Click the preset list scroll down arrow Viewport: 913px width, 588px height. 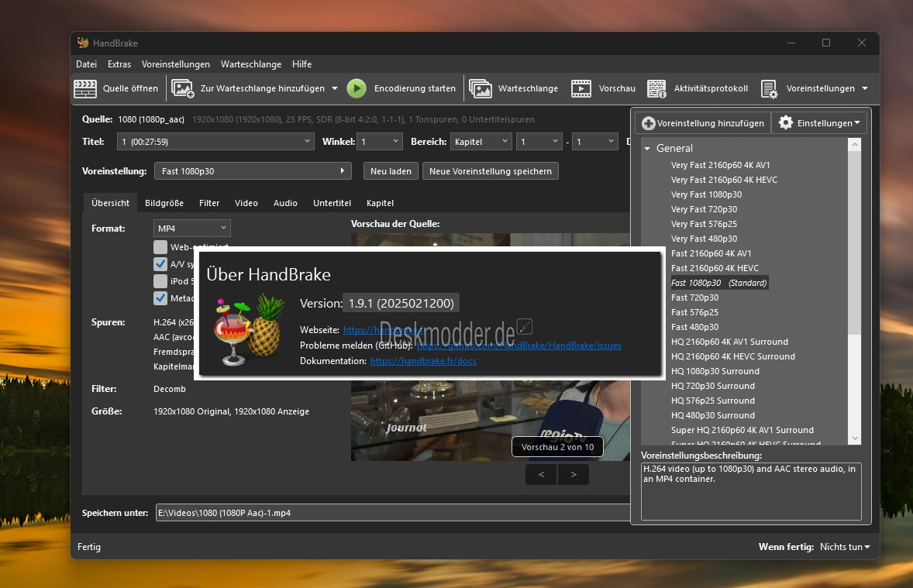pyautogui.click(x=855, y=438)
